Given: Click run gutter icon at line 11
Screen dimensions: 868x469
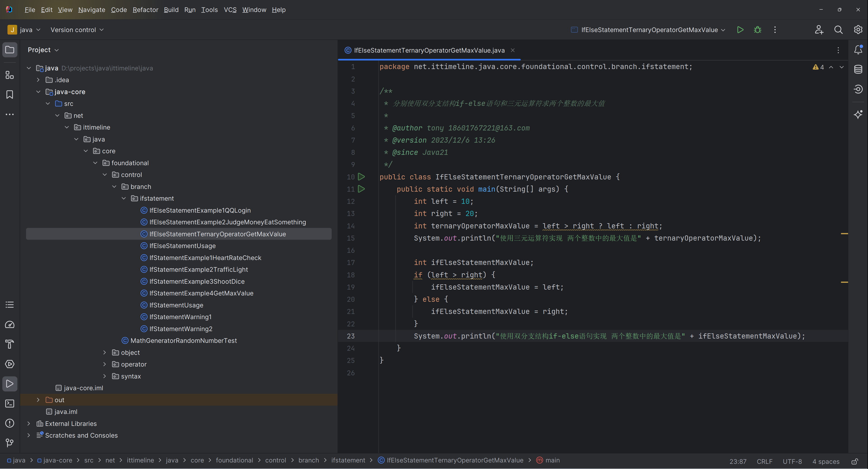Looking at the screenshot, I should tap(361, 189).
